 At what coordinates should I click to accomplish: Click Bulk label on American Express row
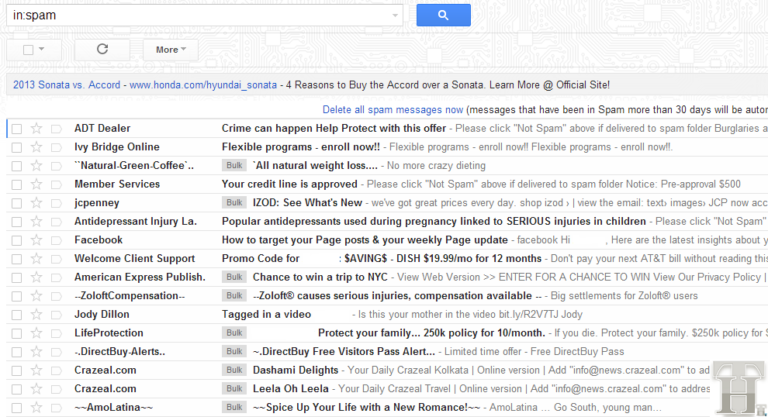(234, 277)
